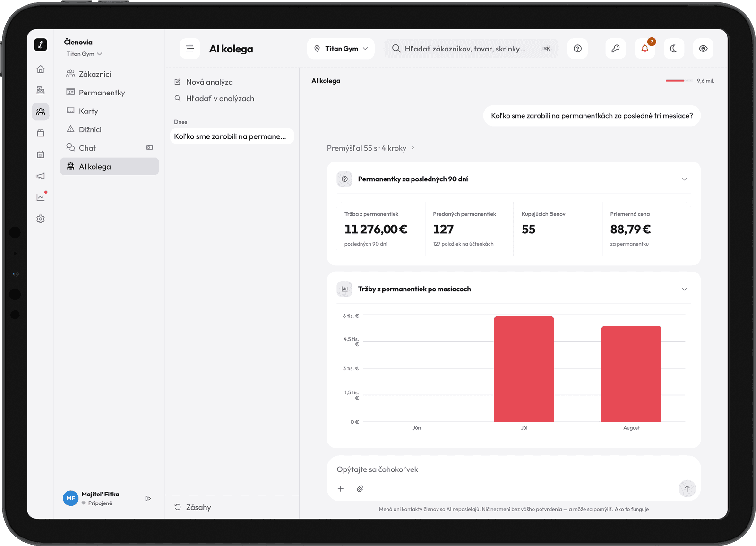The width and height of the screenshot is (756, 546).
Task: Select AI kolega in the sidebar
Action: coord(109,166)
